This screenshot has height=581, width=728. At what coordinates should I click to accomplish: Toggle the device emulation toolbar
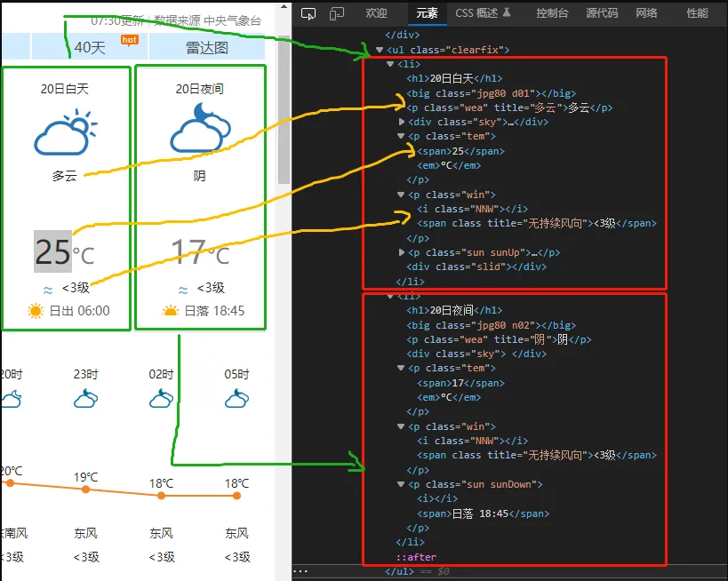(x=337, y=13)
